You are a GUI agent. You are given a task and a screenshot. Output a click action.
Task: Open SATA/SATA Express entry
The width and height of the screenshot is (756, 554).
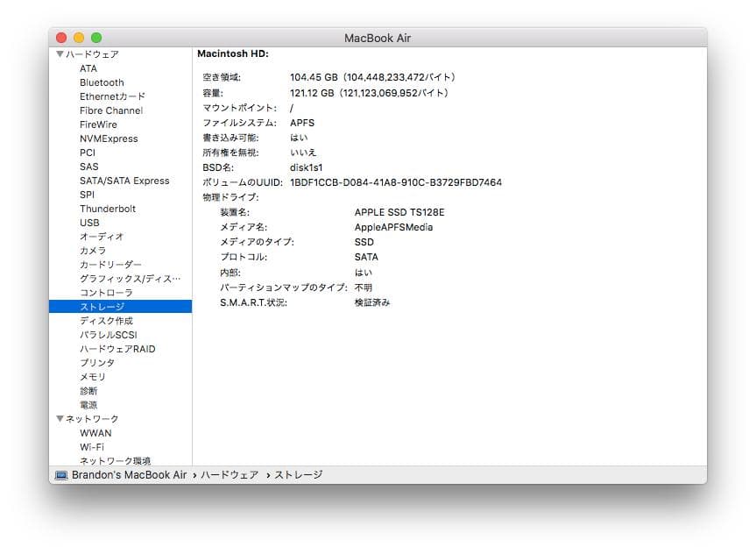click(124, 181)
